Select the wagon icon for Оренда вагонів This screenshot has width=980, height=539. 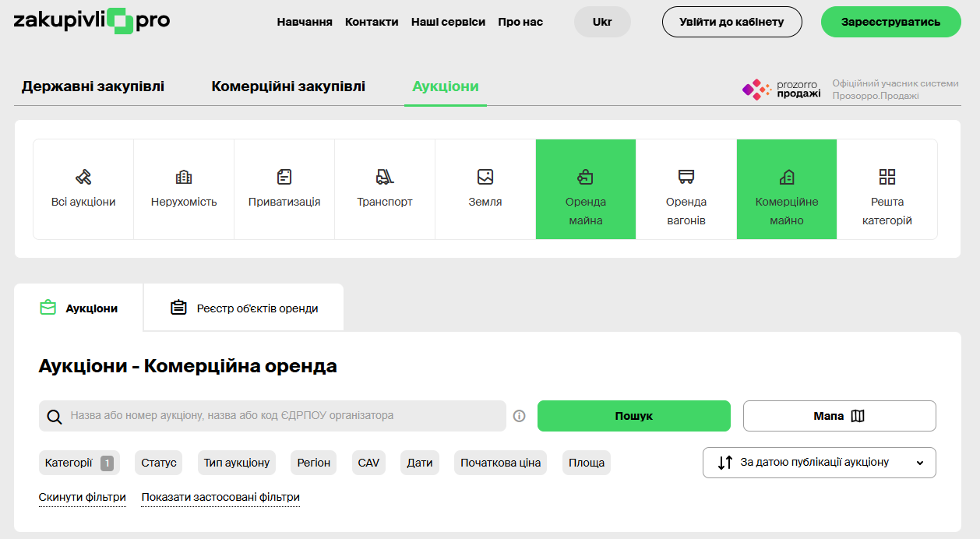[x=686, y=177]
